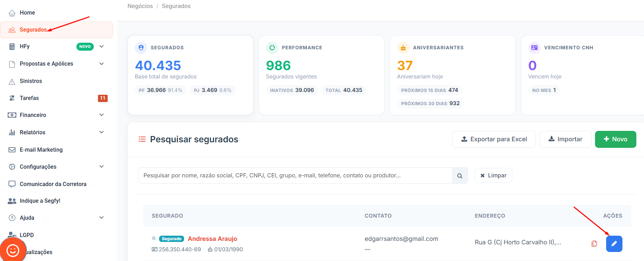The height and width of the screenshot is (261, 644).
Task: Click the Vencimento CNH card icon
Action: [534, 48]
